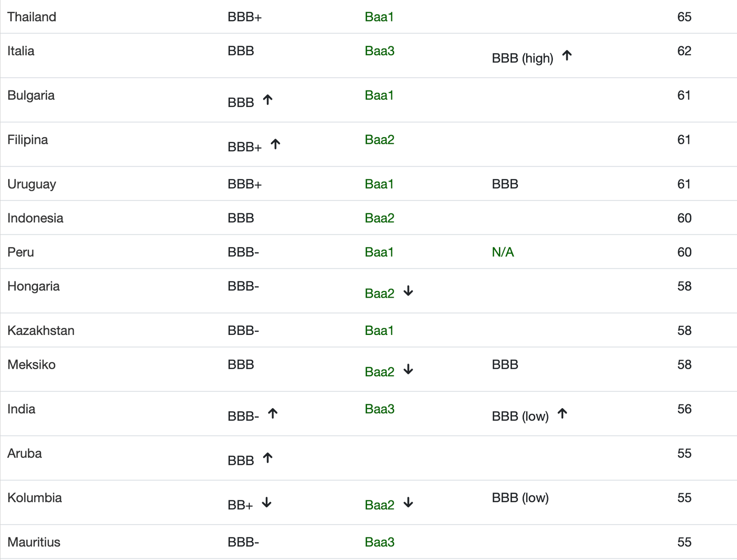Click the up arrow beside Filipina's BBB+ rating
The width and height of the screenshot is (737, 560).
pos(275,144)
